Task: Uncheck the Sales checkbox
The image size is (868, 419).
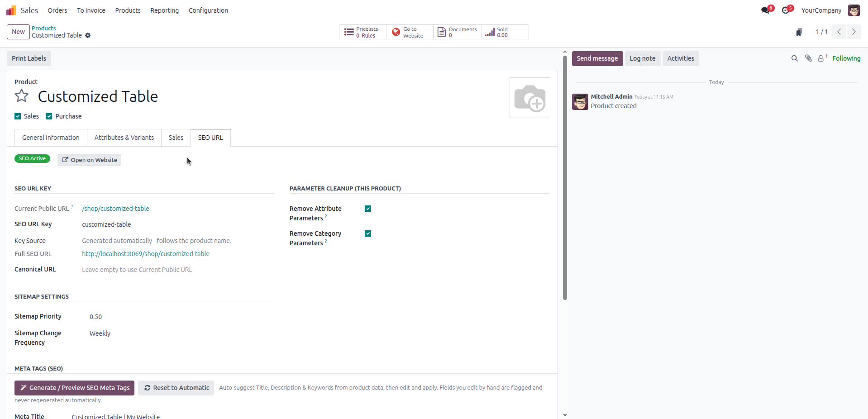Action: (18, 116)
